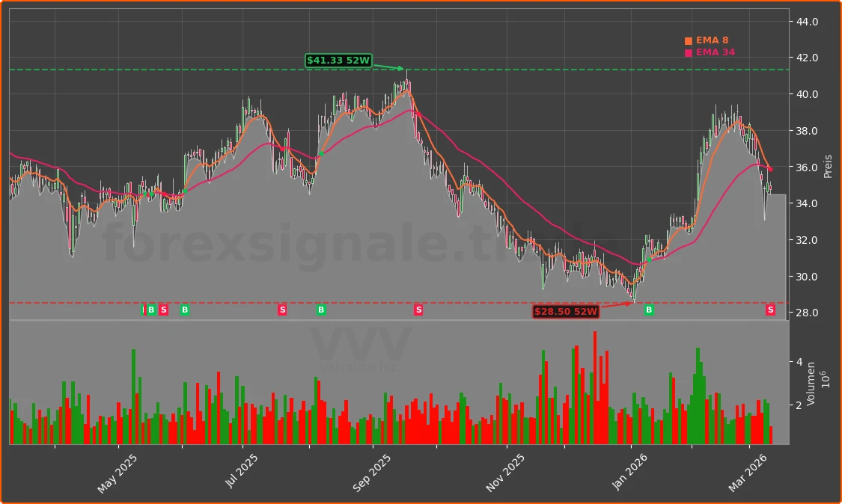The width and height of the screenshot is (842, 504).
Task: Click the red S marker near September 2025
Action: click(418, 310)
